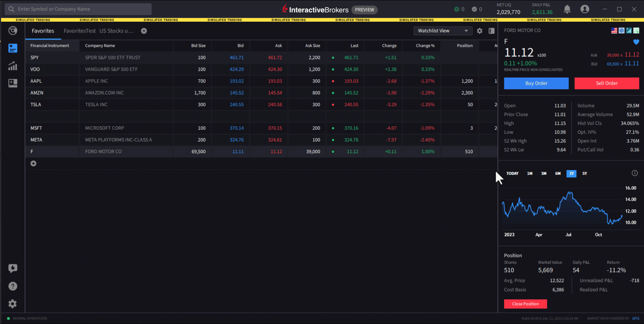
Task: Click the GFIS market data link
Action: click(x=636, y=318)
